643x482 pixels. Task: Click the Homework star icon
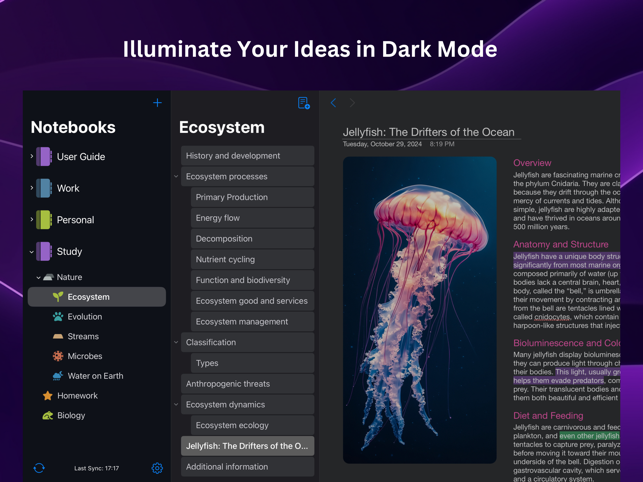click(x=48, y=395)
